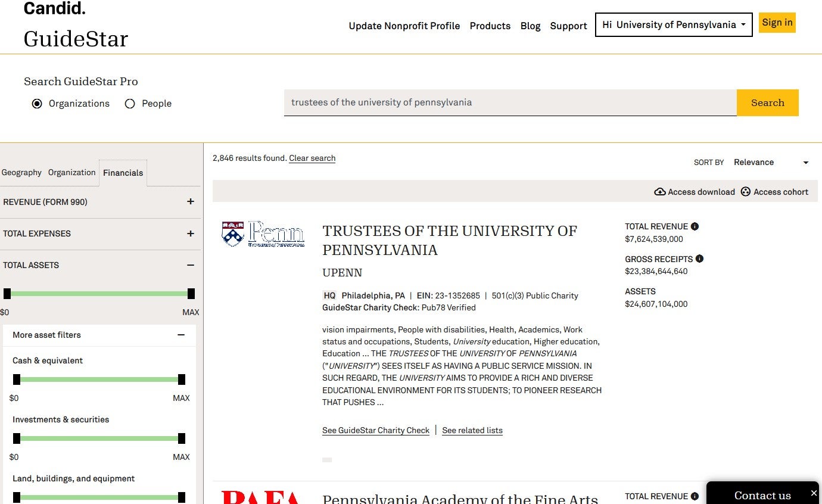Viewport: 822px width, 504px height.
Task: Go to the Blog page
Action: (530, 26)
